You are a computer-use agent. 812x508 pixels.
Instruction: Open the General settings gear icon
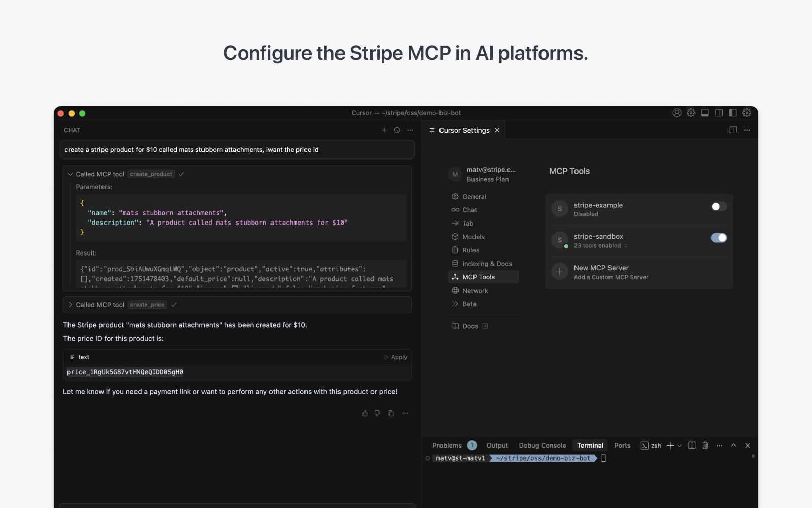[455, 196]
